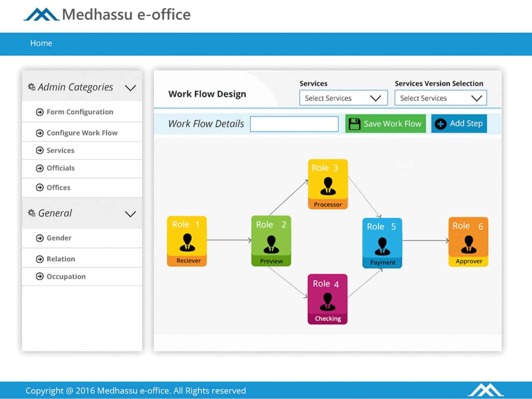The width and height of the screenshot is (532, 399).
Task: Open the Occupation sidebar link
Action: pyautogui.click(x=66, y=277)
